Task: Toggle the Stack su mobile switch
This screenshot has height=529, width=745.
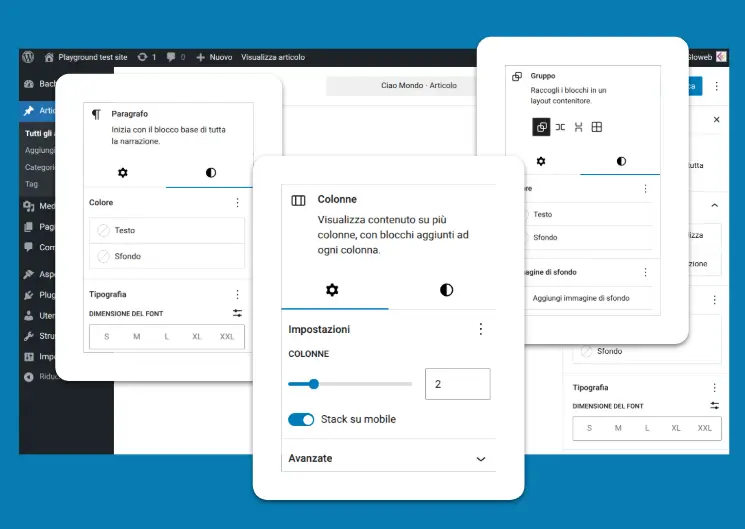Action: click(x=301, y=419)
